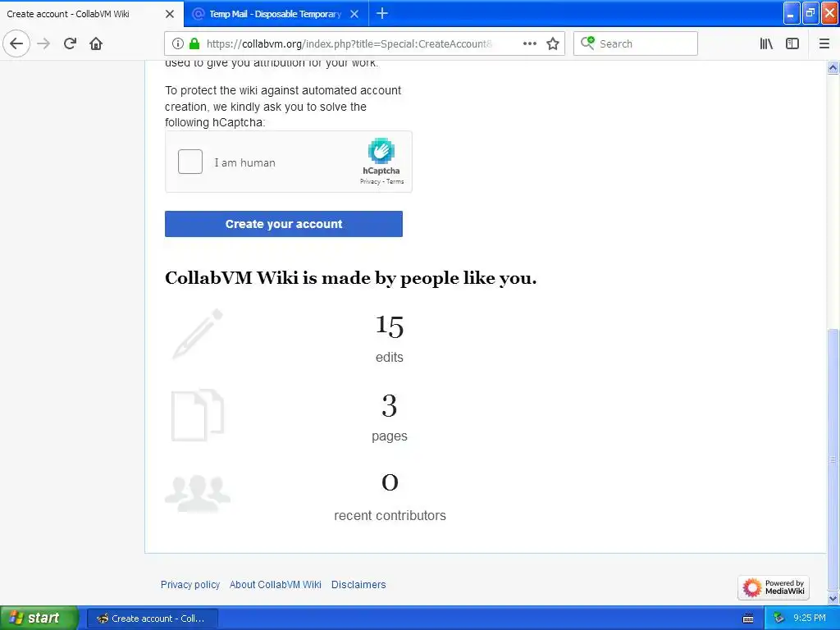Open the Library bookshelf icon
The width and height of the screenshot is (840, 630).
(x=766, y=43)
